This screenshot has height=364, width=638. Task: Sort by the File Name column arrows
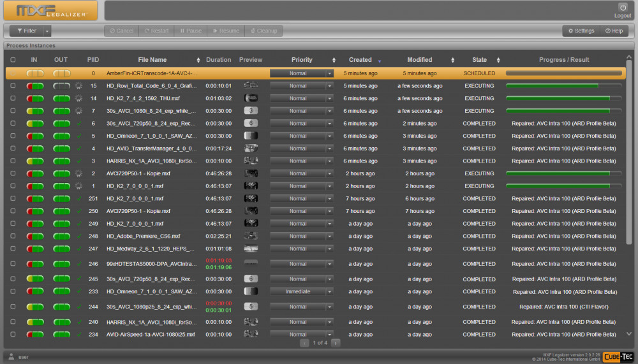click(x=198, y=61)
